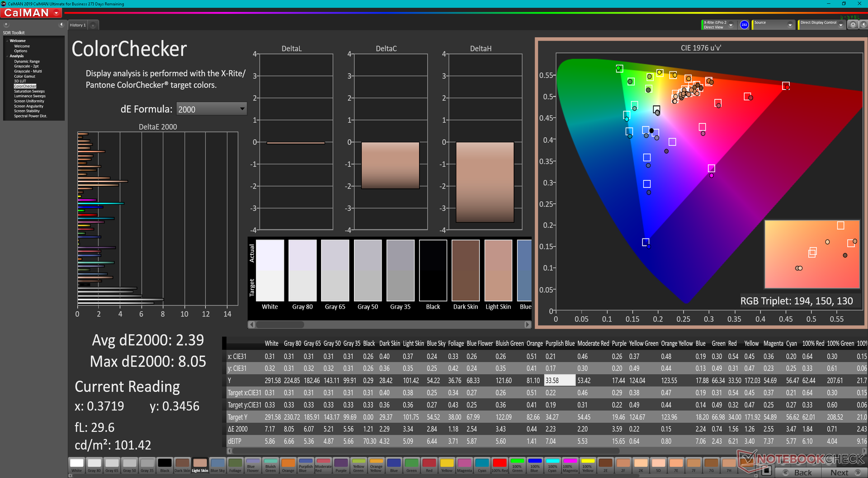
Task: Open the Color Gamut workflow step
Action: [24, 76]
